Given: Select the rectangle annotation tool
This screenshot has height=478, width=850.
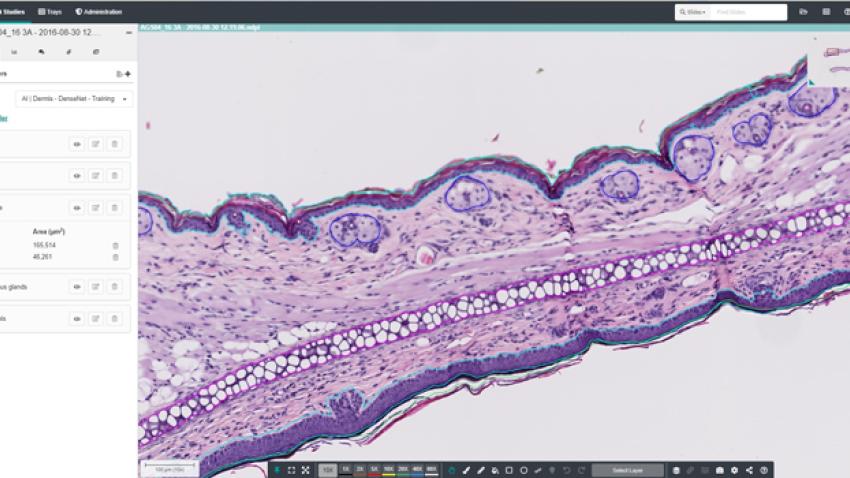Looking at the screenshot, I should [x=509, y=470].
